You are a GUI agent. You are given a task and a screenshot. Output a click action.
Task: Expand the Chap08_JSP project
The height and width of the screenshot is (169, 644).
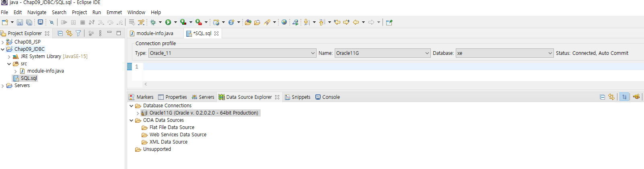pos(3,42)
